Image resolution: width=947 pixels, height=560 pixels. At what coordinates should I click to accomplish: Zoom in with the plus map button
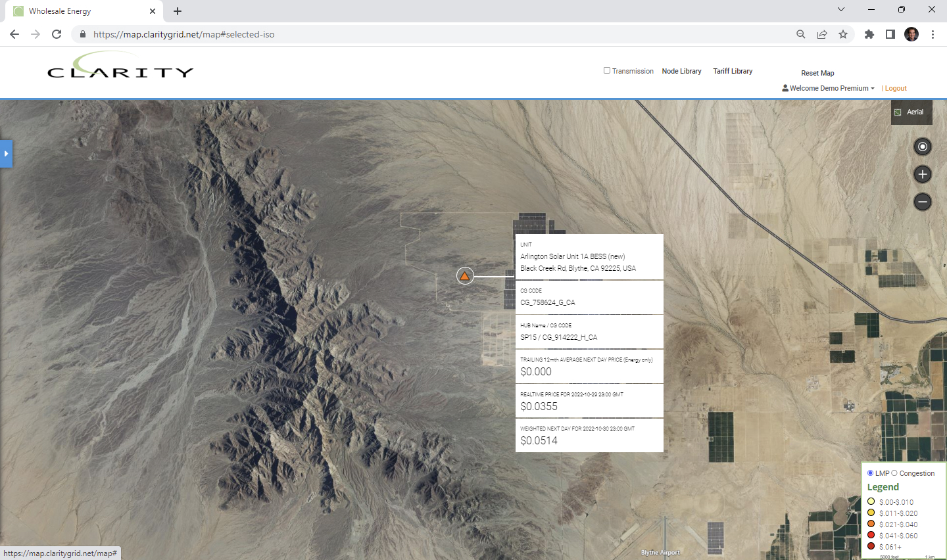923,174
